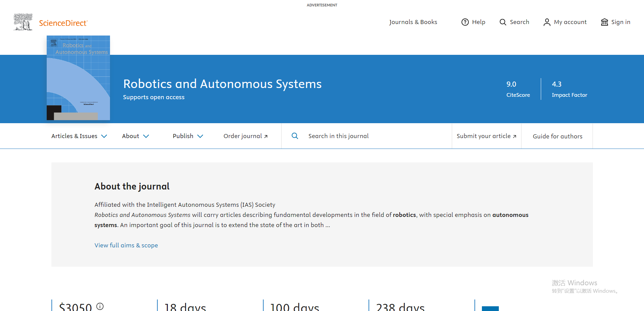Image resolution: width=644 pixels, height=311 pixels.
Task: Click the institution Sign in icon
Action: point(604,22)
